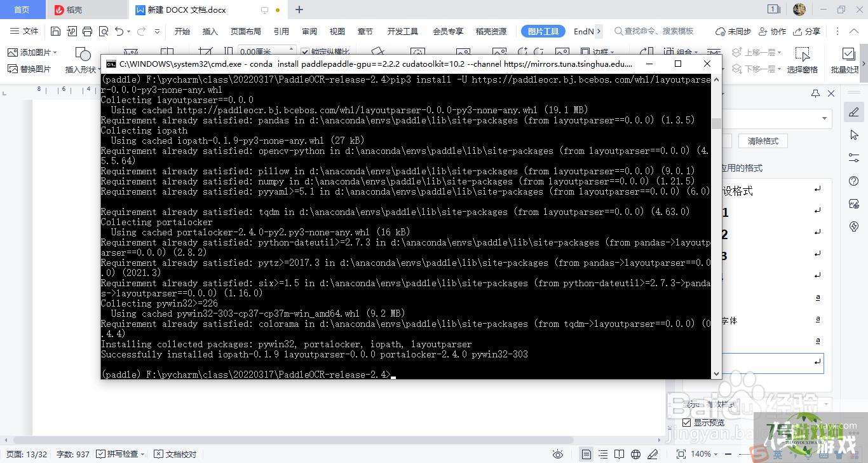The image size is (868, 463).
Task: Open the 首页 tab
Action: (x=22, y=10)
